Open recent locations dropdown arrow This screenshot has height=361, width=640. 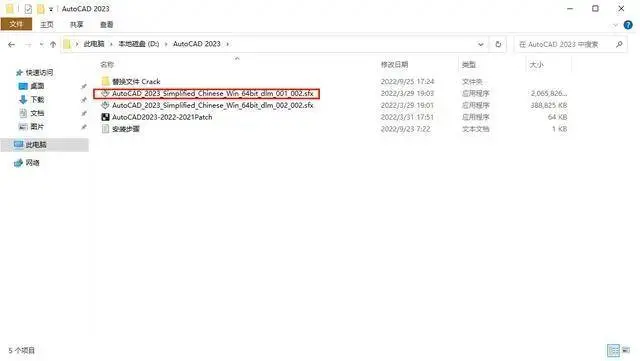(x=41, y=44)
